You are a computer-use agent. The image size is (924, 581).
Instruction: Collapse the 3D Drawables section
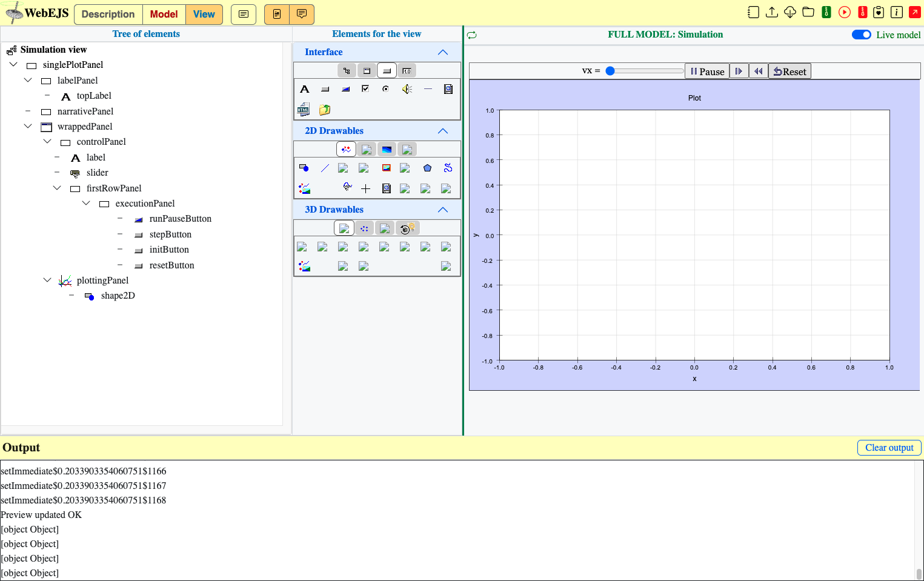(443, 210)
